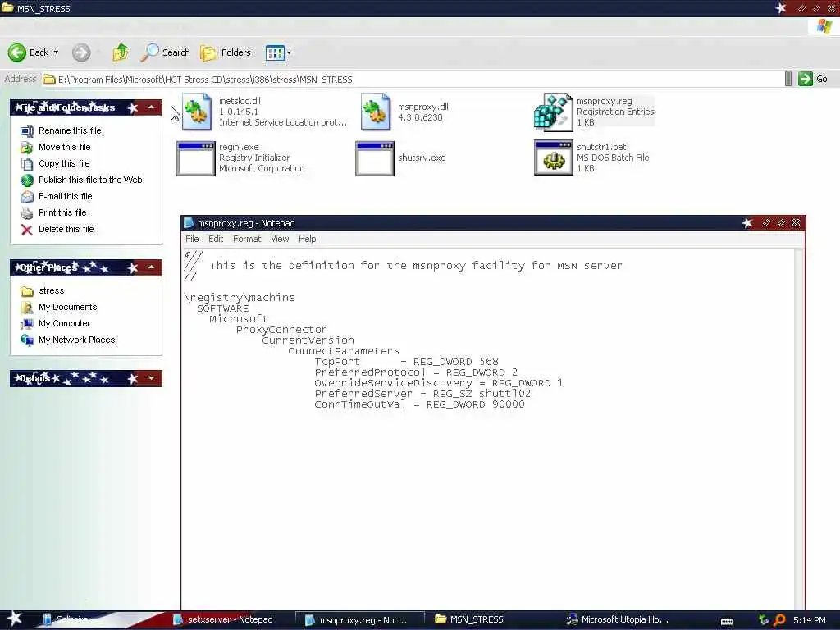The image size is (840, 630).
Task: Click the TcpPort line in Notepad
Action: tap(406, 362)
